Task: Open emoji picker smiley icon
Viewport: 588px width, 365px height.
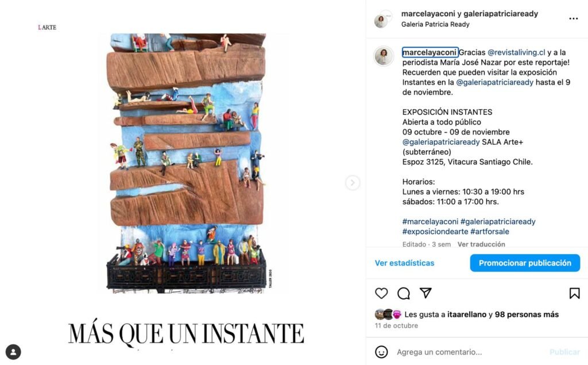Action: coord(381,352)
